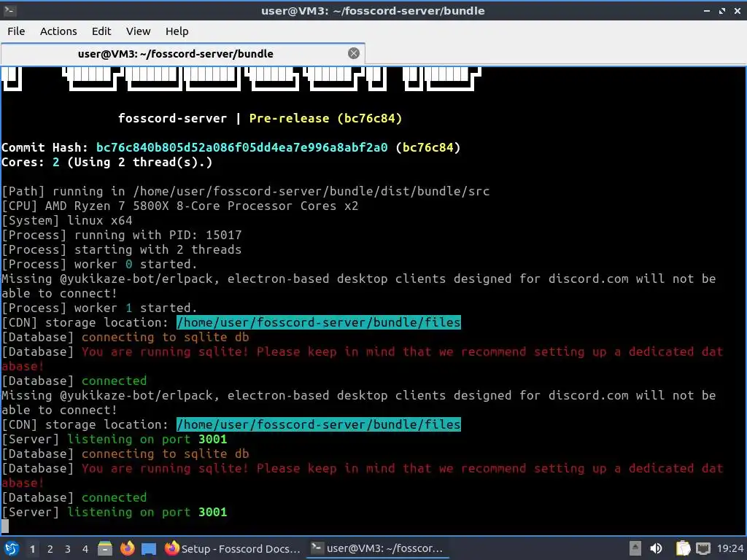Viewport: 747px width, 560px height.
Task: Switch to workspace 4
Action: (x=85, y=549)
